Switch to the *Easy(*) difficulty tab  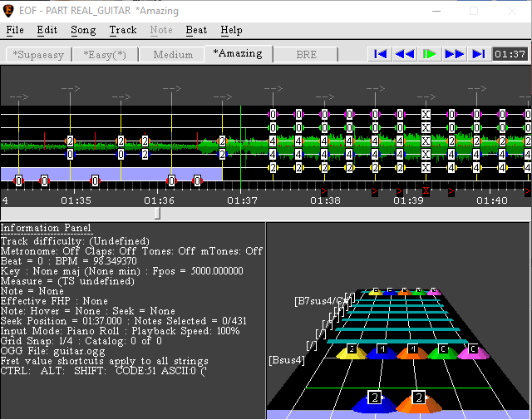(x=105, y=55)
